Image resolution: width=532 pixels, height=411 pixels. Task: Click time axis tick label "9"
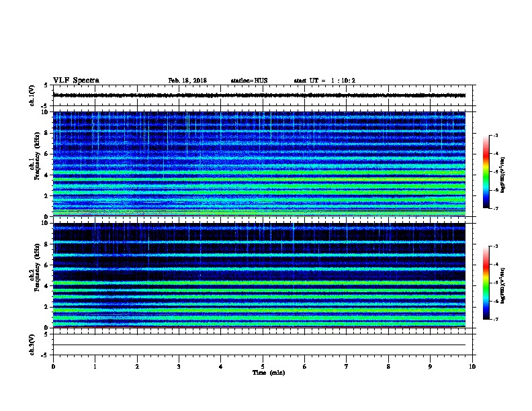click(x=430, y=367)
